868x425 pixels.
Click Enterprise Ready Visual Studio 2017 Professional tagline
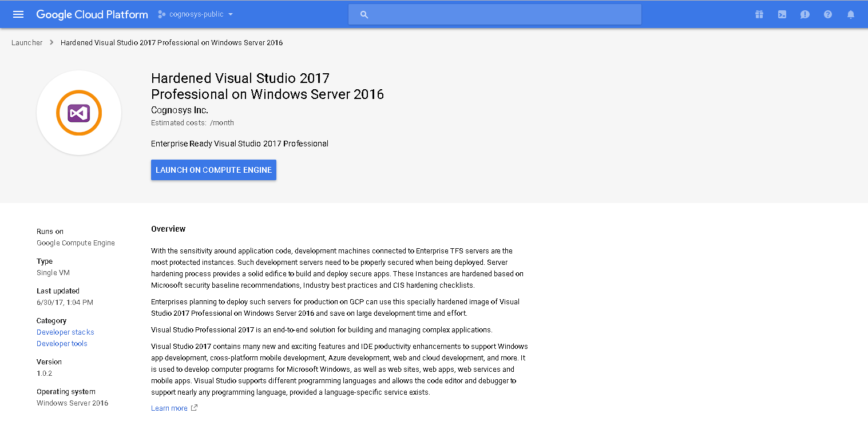click(x=240, y=144)
